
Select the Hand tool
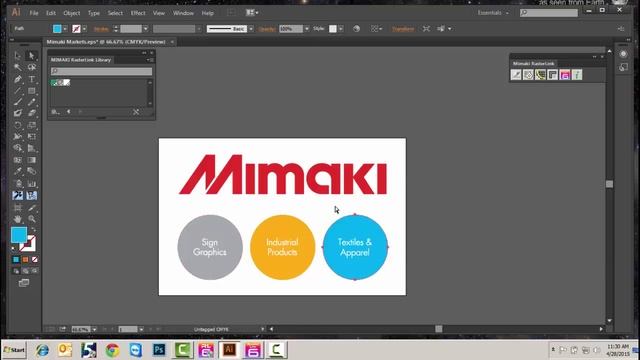pyautogui.click(x=18, y=219)
